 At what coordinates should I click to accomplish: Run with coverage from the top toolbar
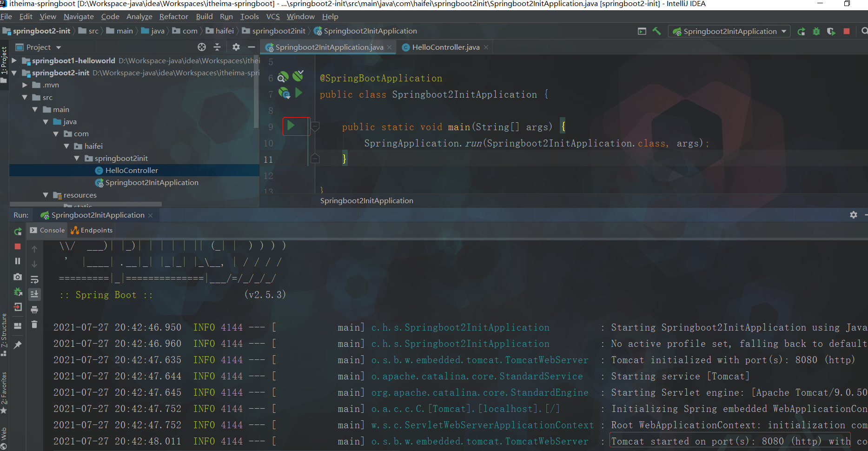[x=831, y=32]
